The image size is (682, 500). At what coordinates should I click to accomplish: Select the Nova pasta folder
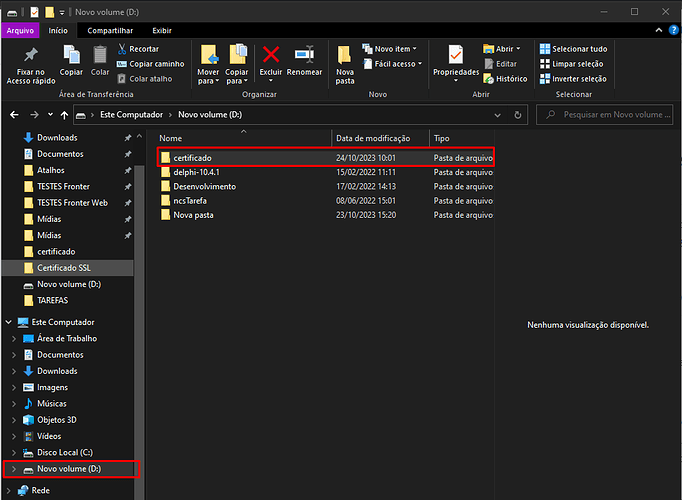[x=326, y=215]
